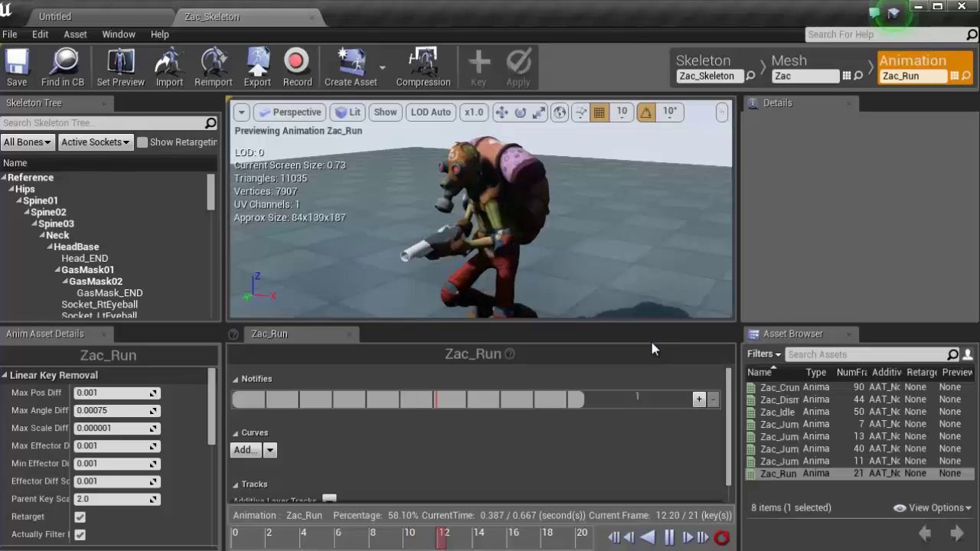This screenshot has width=980, height=551.
Task: Open Create Asset dropdown arrow
Action: click(x=382, y=67)
